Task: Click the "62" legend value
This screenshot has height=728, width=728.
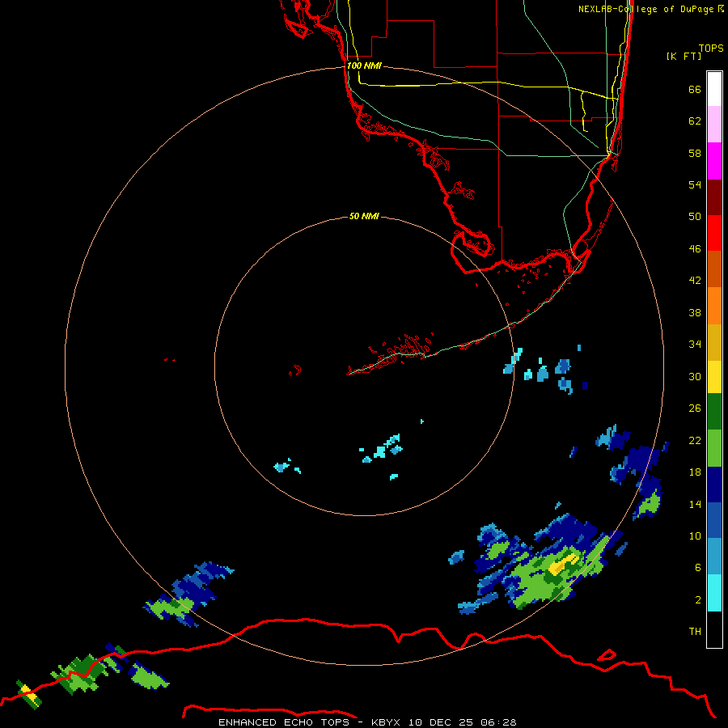Action: click(x=695, y=121)
